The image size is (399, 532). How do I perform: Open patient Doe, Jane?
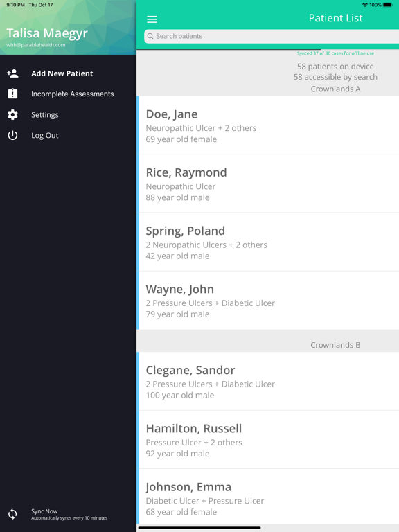268,125
